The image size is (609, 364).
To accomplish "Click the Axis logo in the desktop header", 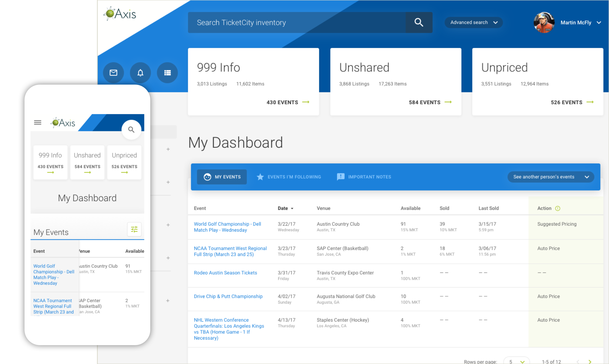I will click(x=120, y=14).
